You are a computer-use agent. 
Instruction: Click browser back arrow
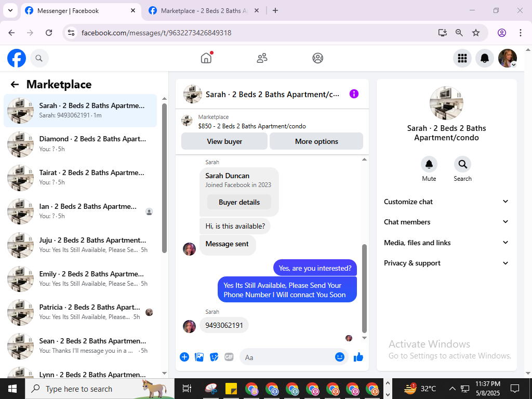coord(11,33)
